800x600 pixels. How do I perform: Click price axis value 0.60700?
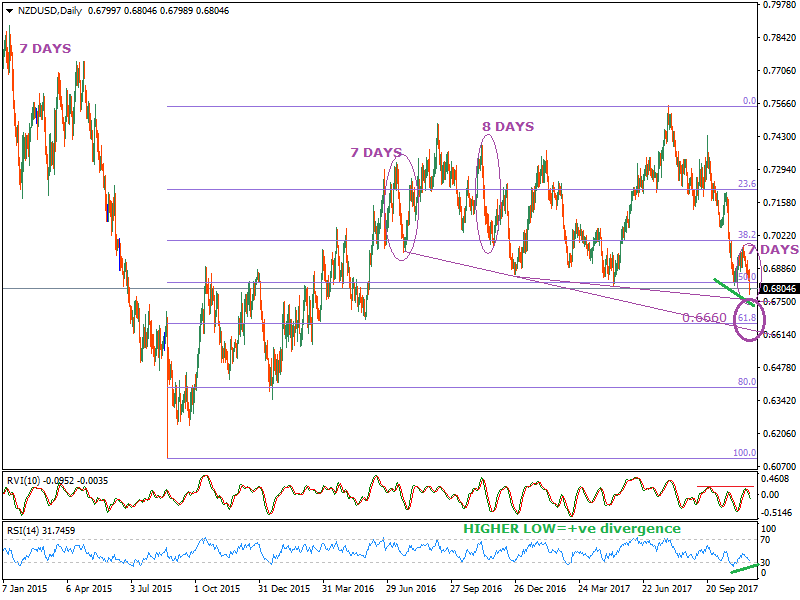pos(780,466)
